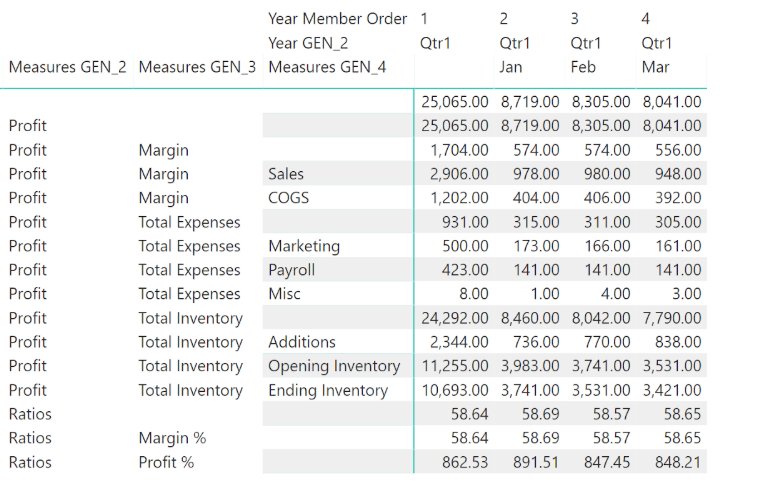The image size is (774, 500).
Task: Select the Opening Inventory row label
Action: tap(334, 366)
